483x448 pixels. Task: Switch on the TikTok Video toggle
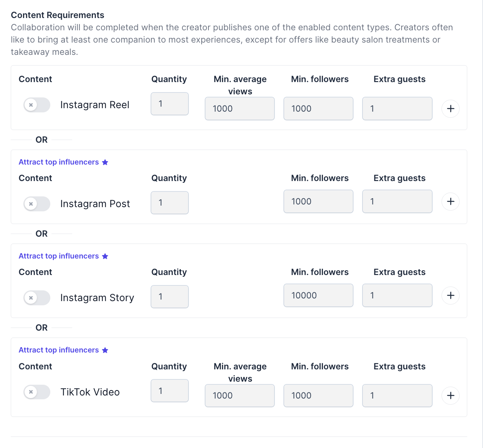tap(37, 392)
